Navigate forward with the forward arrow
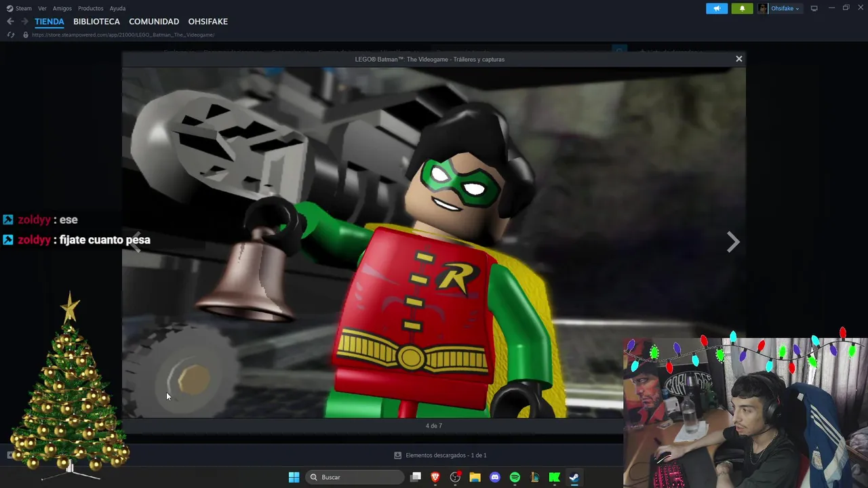The image size is (868, 488). pos(24,22)
